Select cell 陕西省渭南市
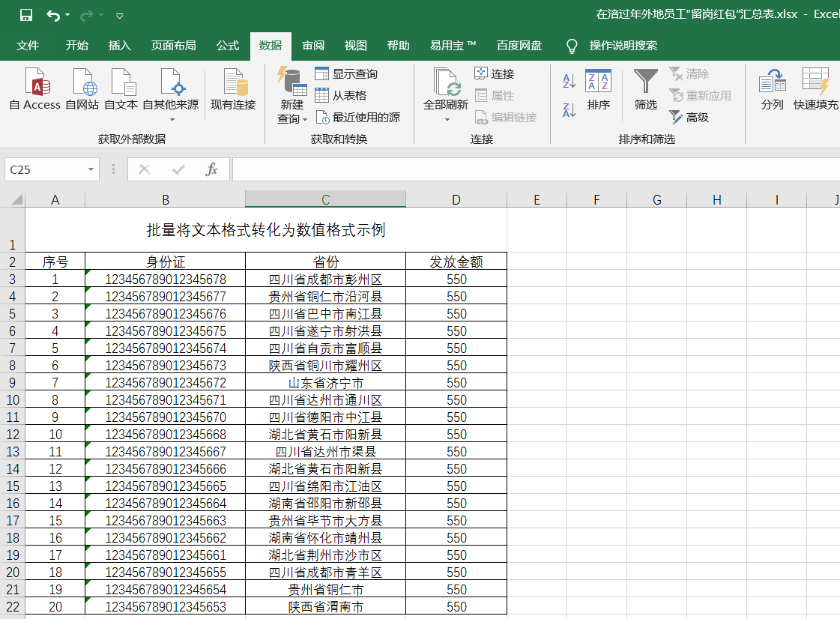840x619 pixels. [325, 607]
